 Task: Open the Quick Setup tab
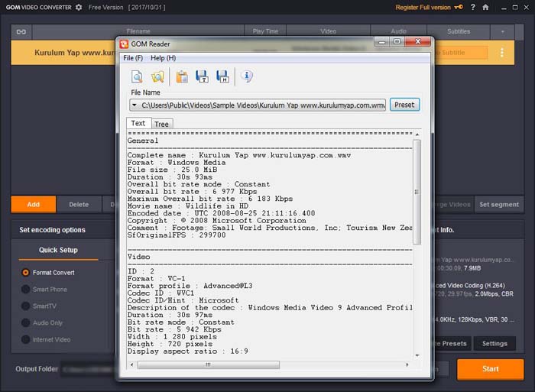(58, 250)
